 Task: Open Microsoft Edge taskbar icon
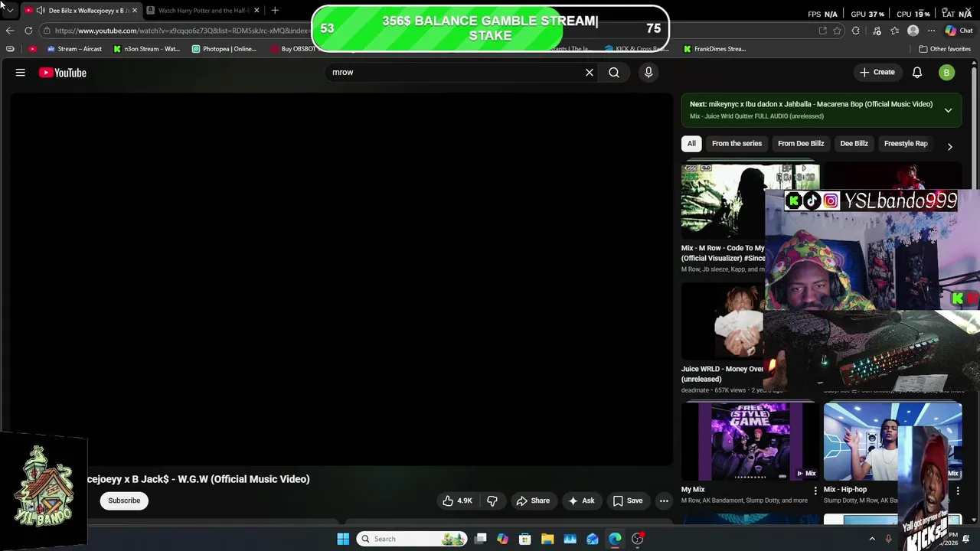[x=615, y=539]
